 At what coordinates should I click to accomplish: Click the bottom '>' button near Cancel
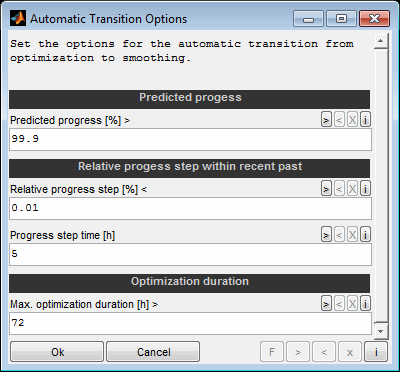coord(298,352)
